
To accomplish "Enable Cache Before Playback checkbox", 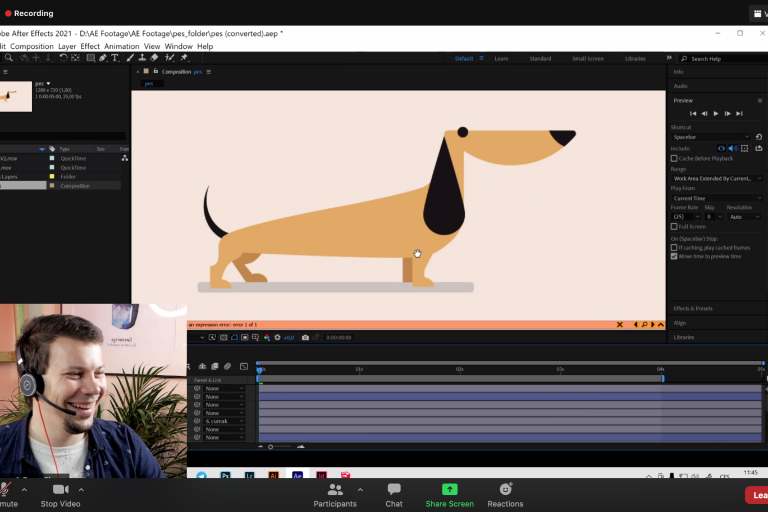I will pos(674,158).
